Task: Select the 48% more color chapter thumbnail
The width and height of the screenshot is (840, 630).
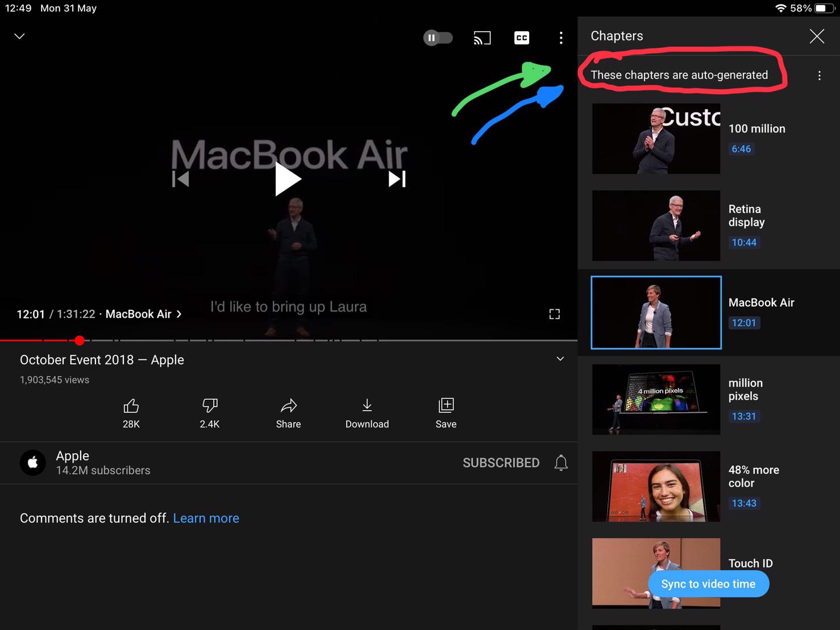Action: [x=656, y=487]
